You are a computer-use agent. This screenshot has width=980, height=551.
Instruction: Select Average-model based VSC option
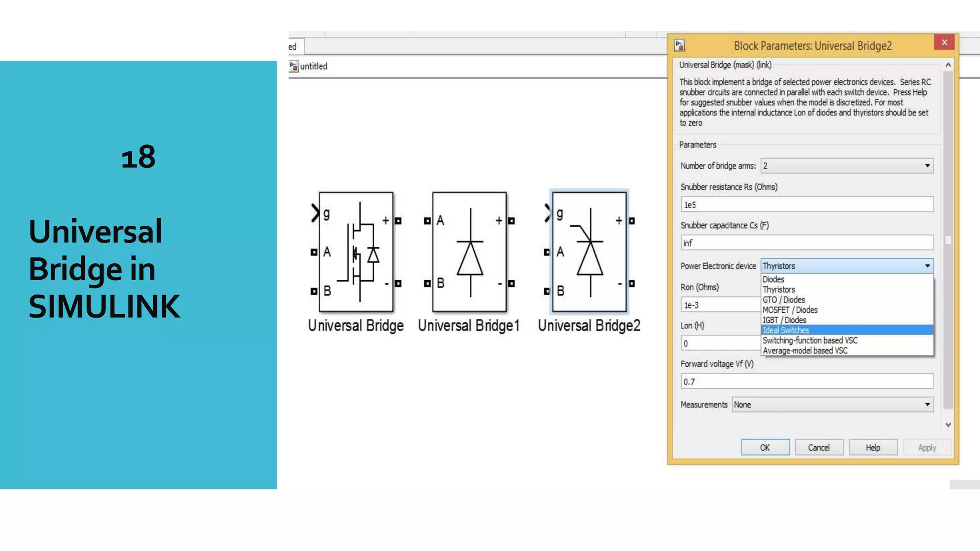(805, 351)
